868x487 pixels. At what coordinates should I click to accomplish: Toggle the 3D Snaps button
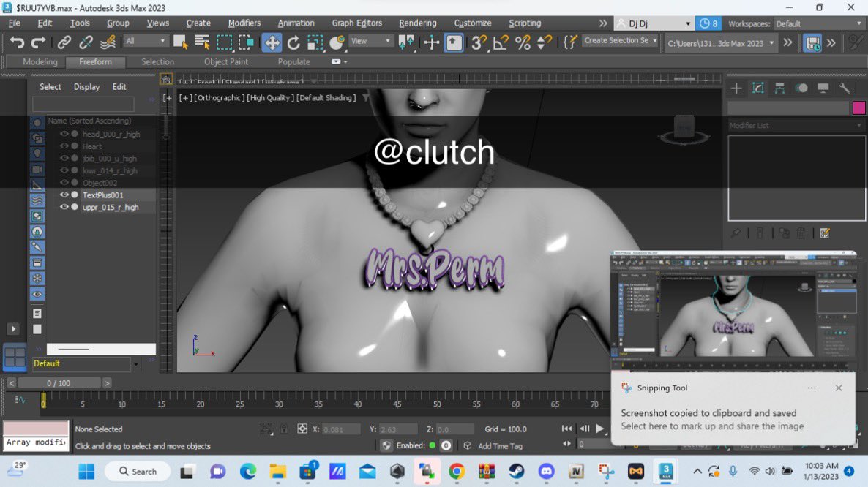pyautogui.click(x=479, y=42)
